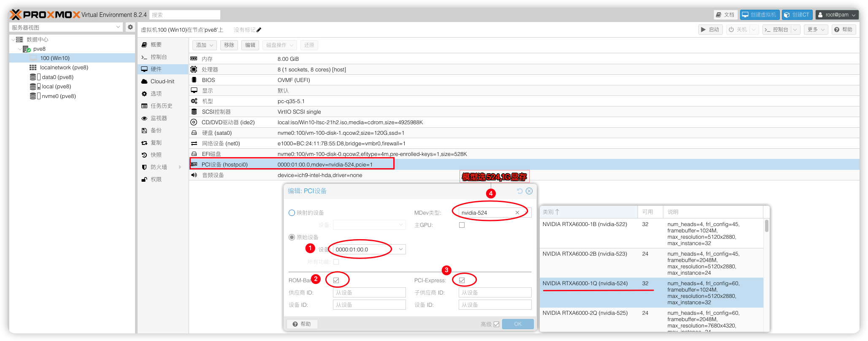Screen dimensions: 868x341
Task: Click the SCSI controller database icon
Action: 194,112
